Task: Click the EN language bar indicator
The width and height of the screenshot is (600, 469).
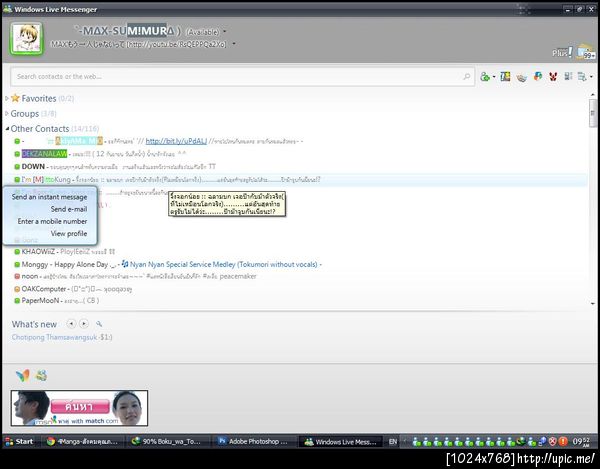Action: 393,442
